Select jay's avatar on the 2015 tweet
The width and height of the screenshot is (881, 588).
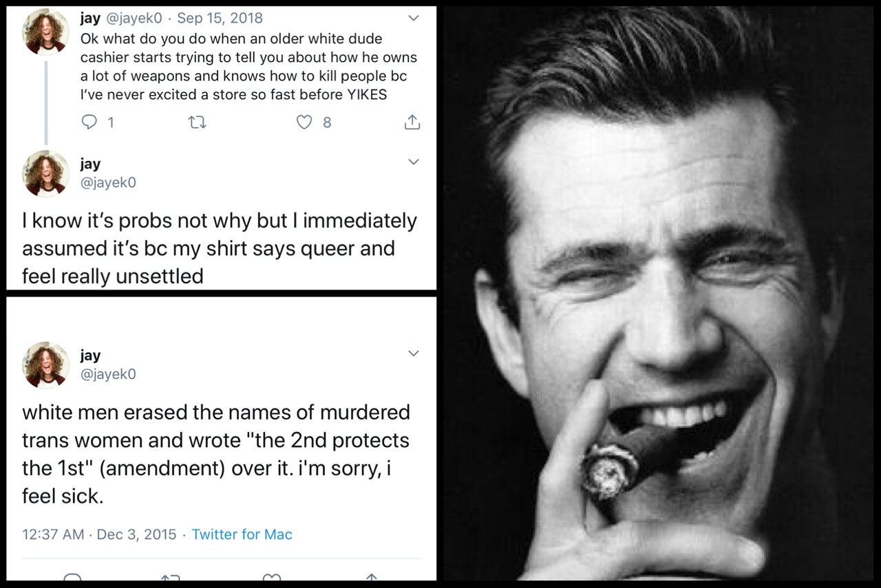(46, 364)
